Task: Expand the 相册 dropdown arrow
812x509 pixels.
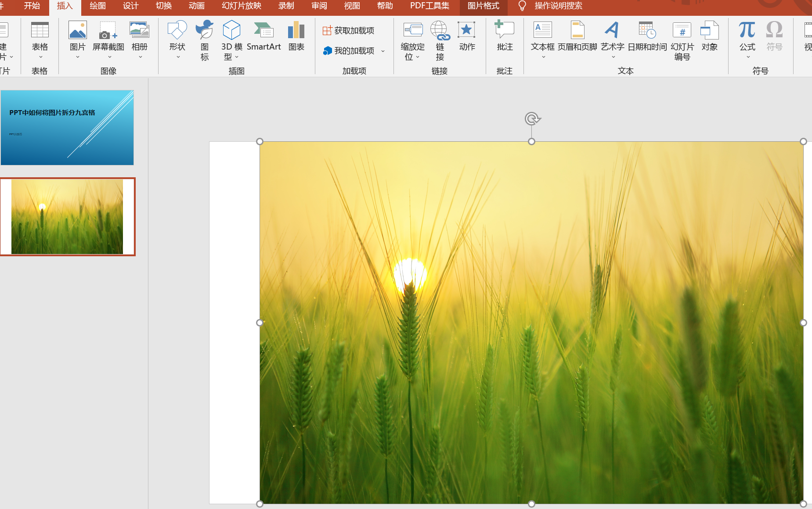Action: click(x=141, y=57)
